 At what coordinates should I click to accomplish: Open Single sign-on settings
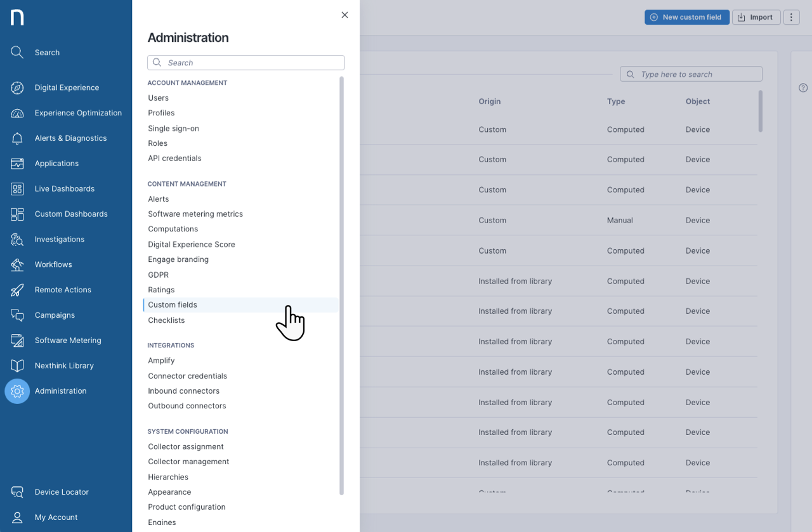click(173, 128)
